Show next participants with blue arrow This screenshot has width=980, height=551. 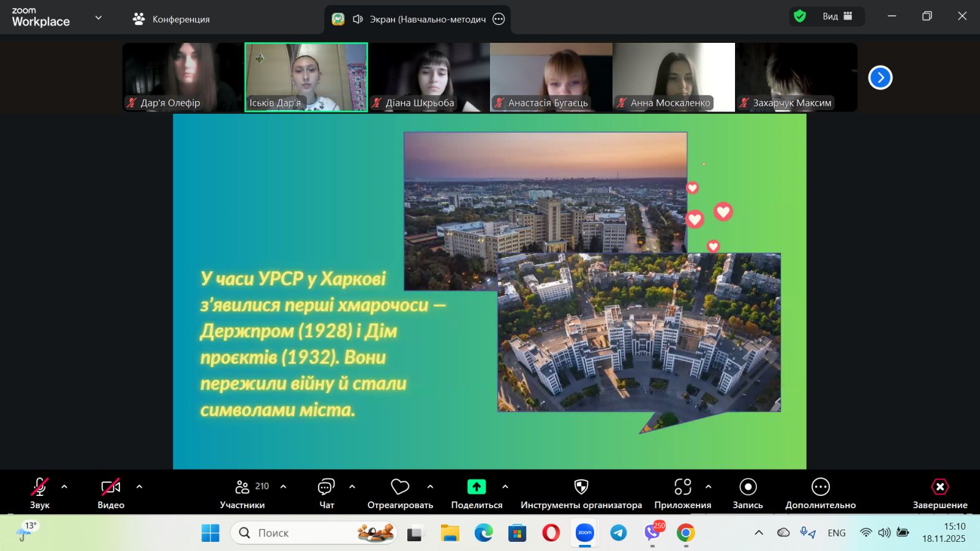(880, 78)
